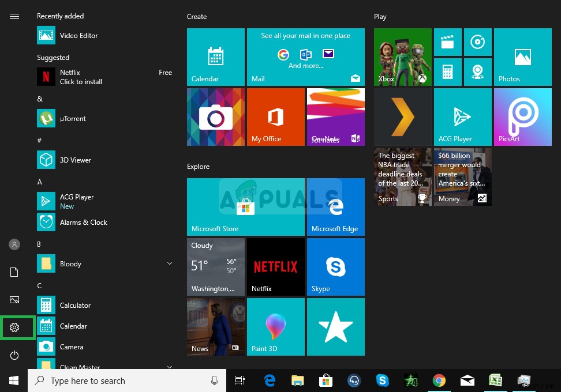This screenshot has width=561, height=392.
Task: Open Settings from the sidebar gear
Action: coord(14,327)
